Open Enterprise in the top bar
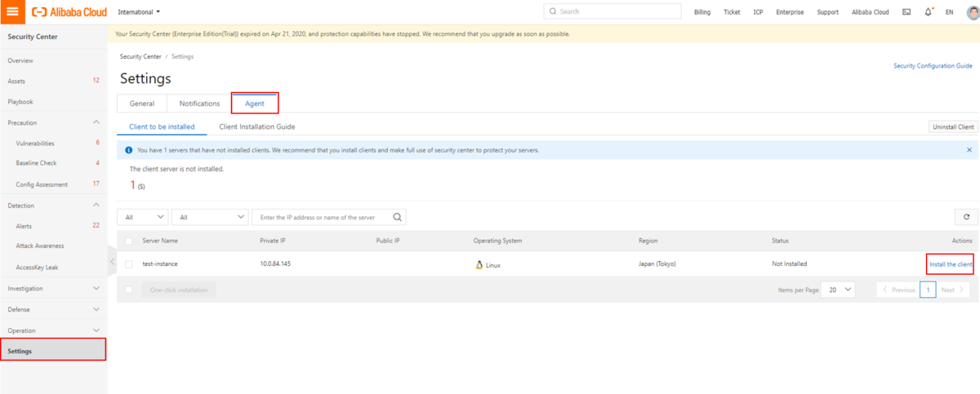980x394 pixels. (790, 12)
